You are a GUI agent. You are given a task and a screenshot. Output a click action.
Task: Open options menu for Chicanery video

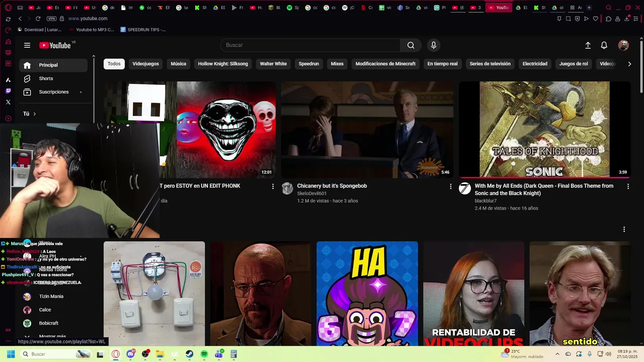point(450,187)
